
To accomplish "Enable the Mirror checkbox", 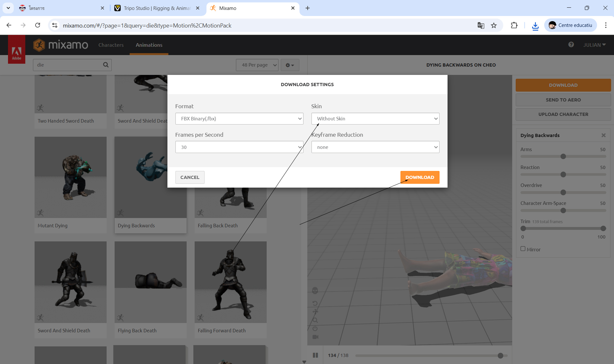I will (x=523, y=249).
